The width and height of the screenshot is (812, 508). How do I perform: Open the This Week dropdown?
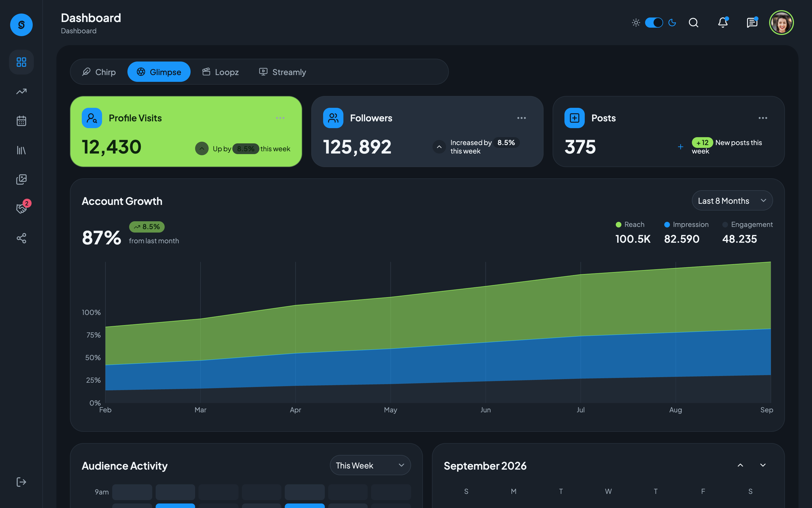tap(370, 465)
